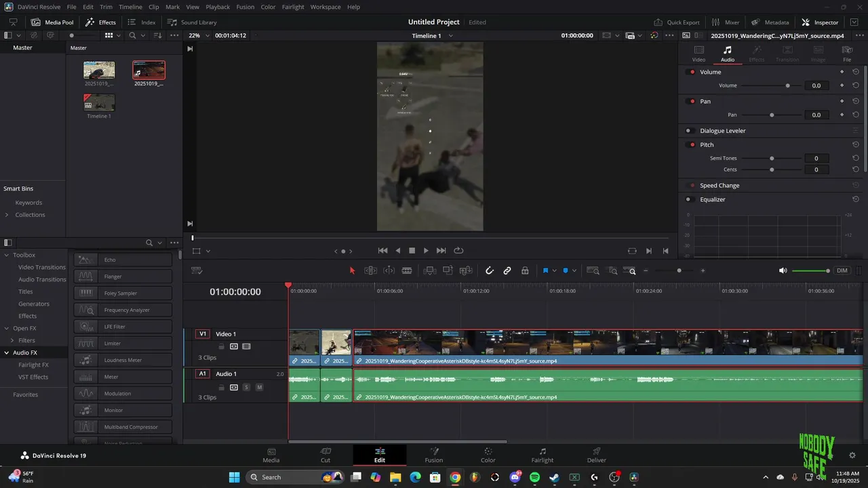Solo the Audio 1 track
The width and height of the screenshot is (868, 488).
tap(246, 388)
